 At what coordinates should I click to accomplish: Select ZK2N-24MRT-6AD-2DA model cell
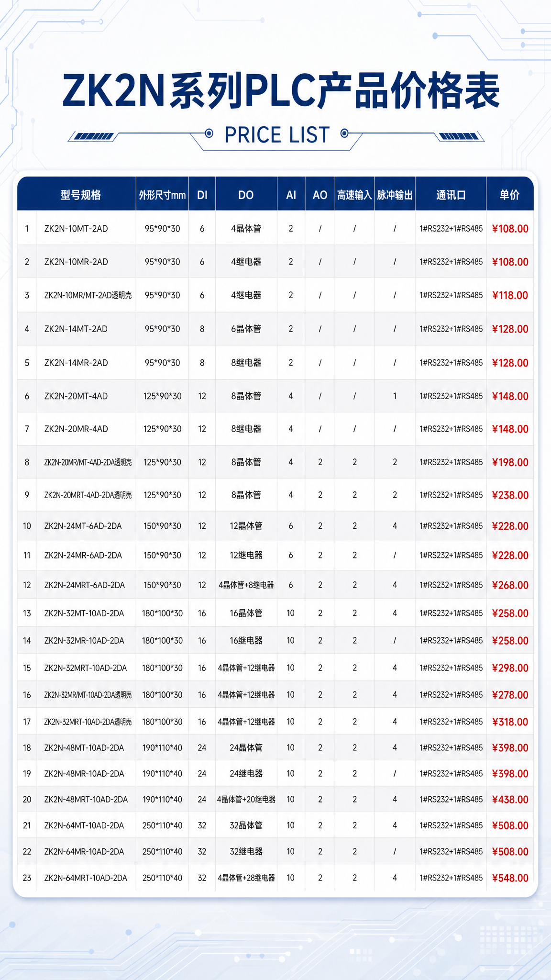[x=85, y=585]
